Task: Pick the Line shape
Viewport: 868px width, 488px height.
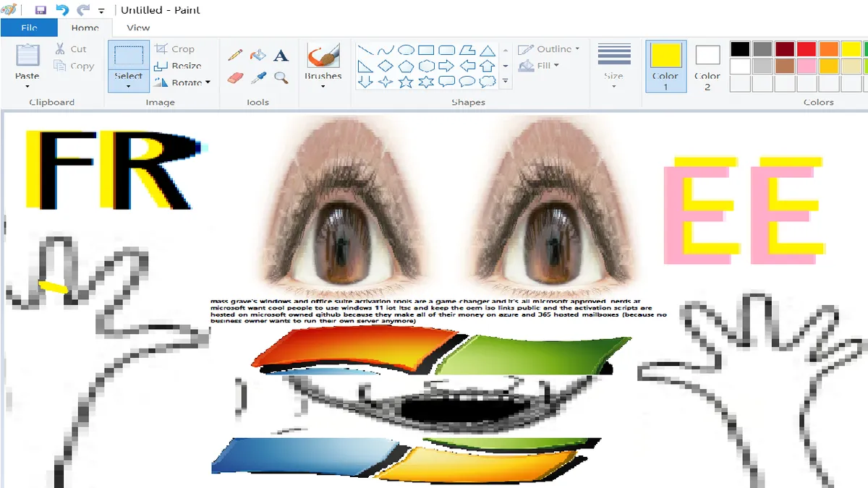Action: tap(366, 50)
